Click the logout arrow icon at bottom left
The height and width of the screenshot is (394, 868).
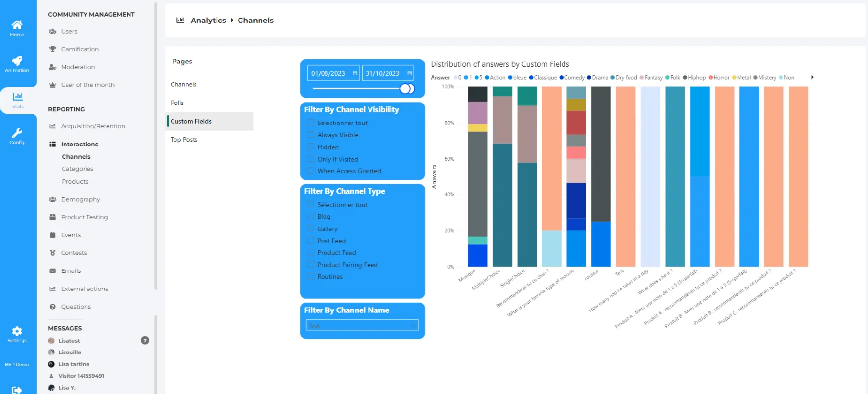[x=17, y=390]
